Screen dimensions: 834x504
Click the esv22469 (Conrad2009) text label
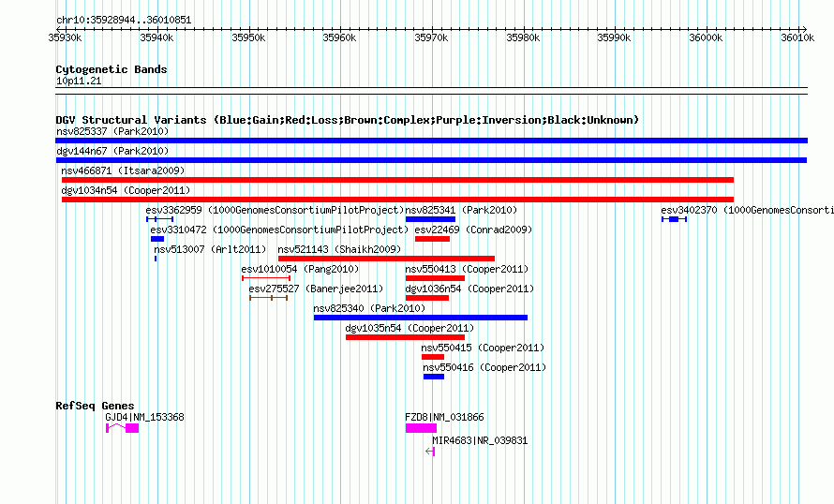[x=473, y=230]
